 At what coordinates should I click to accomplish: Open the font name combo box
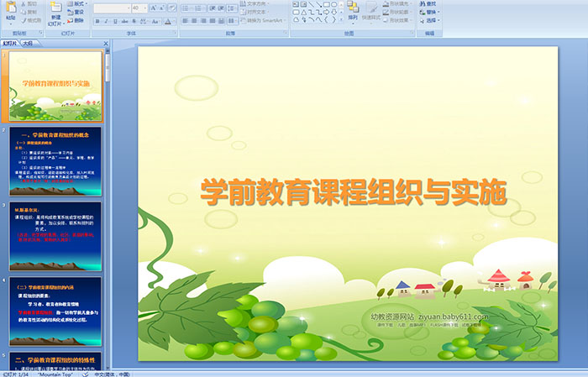pyautogui.click(x=112, y=8)
